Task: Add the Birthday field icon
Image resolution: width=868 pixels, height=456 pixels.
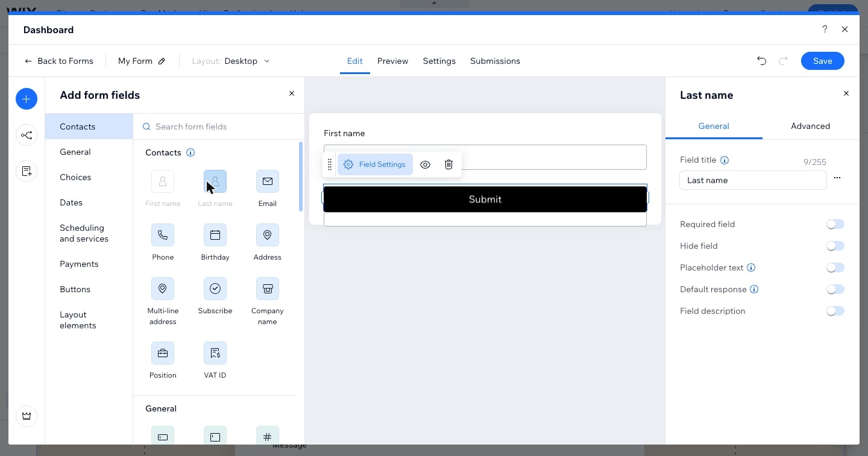Action: pyautogui.click(x=215, y=235)
